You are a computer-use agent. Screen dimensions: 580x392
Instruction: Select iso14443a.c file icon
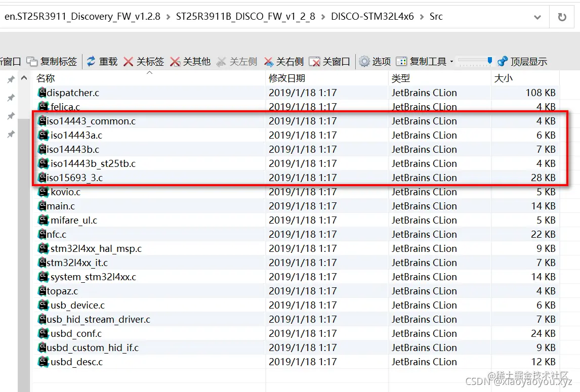click(x=44, y=135)
